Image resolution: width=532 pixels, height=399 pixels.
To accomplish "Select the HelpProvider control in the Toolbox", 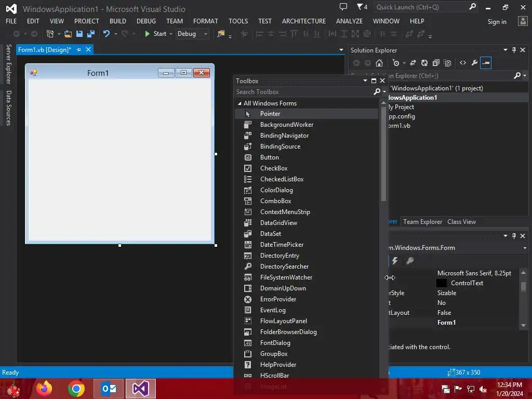I will tap(307, 365).
